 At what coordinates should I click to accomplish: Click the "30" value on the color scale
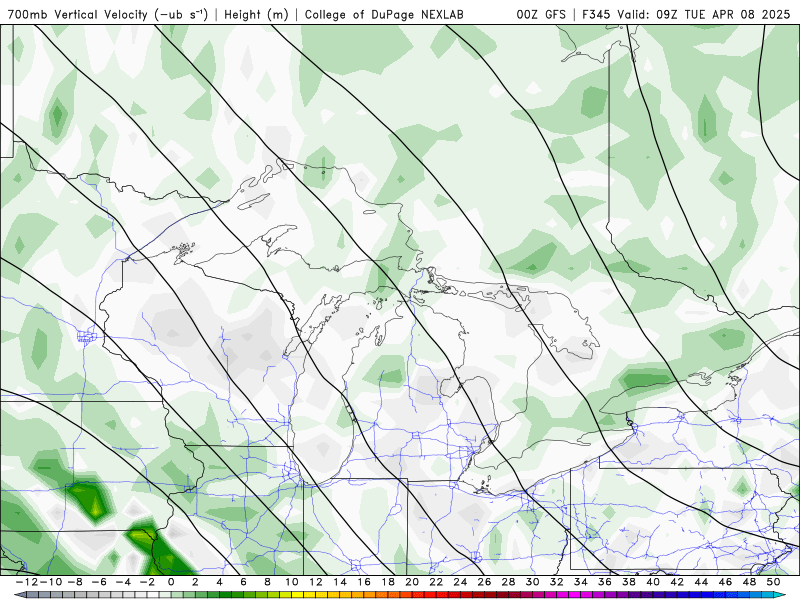533,582
